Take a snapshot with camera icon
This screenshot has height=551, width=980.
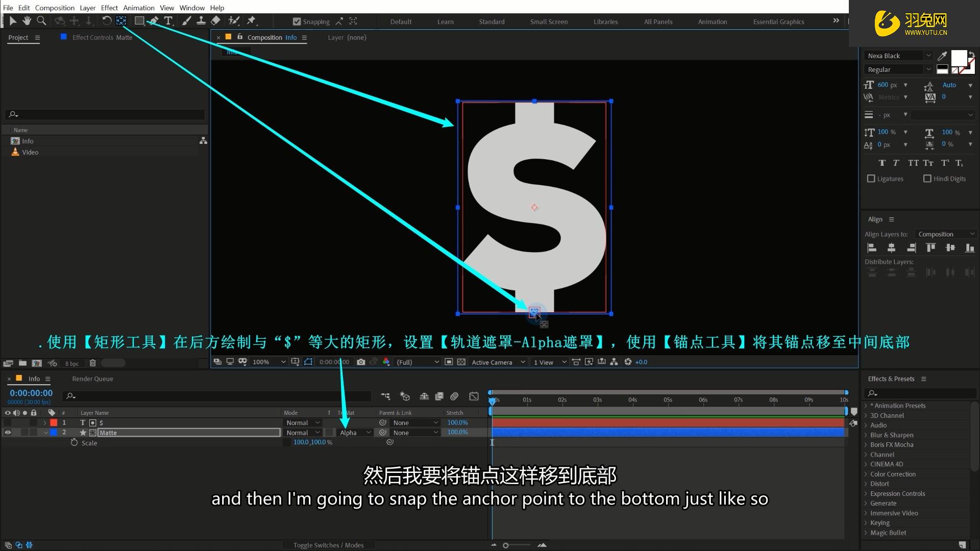coord(361,362)
